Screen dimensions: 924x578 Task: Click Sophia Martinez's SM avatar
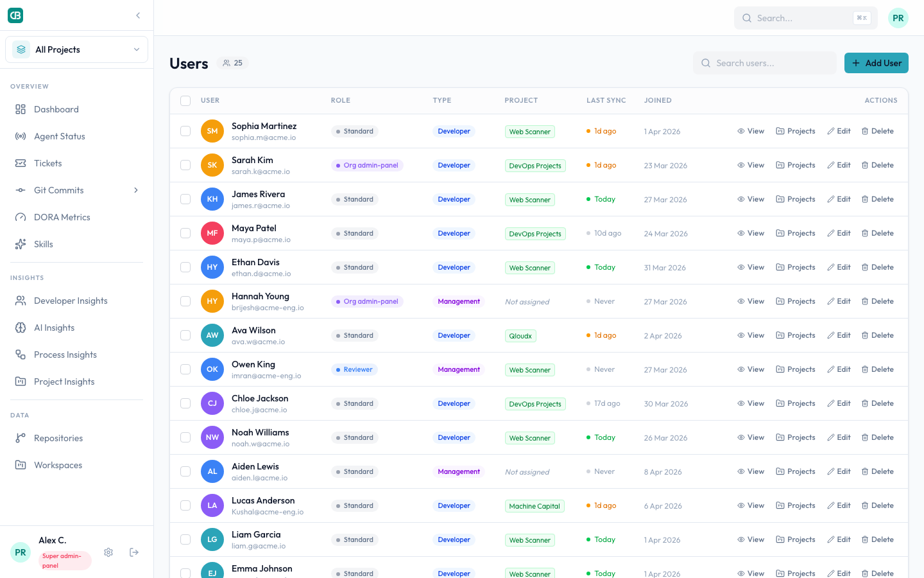pyautogui.click(x=212, y=131)
